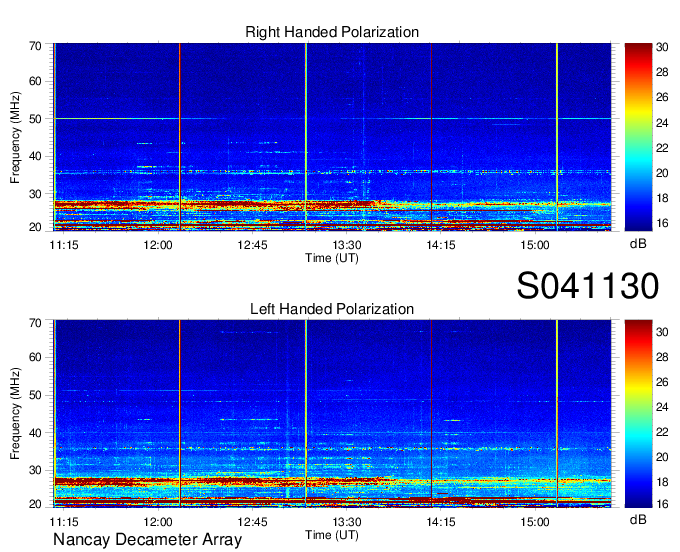Click the 30 dB label on bottom colorbar
This screenshot has height=552, width=680.
(x=662, y=332)
